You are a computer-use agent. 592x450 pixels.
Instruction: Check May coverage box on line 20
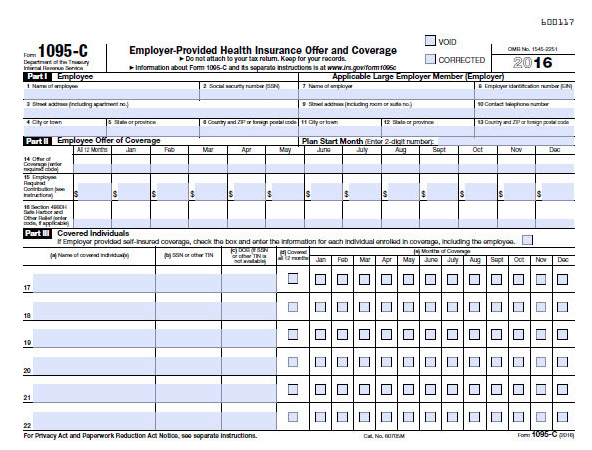[x=408, y=362]
